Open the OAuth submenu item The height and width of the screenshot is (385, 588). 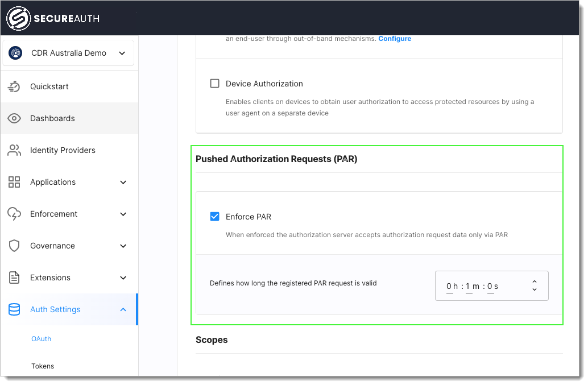point(42,339)
